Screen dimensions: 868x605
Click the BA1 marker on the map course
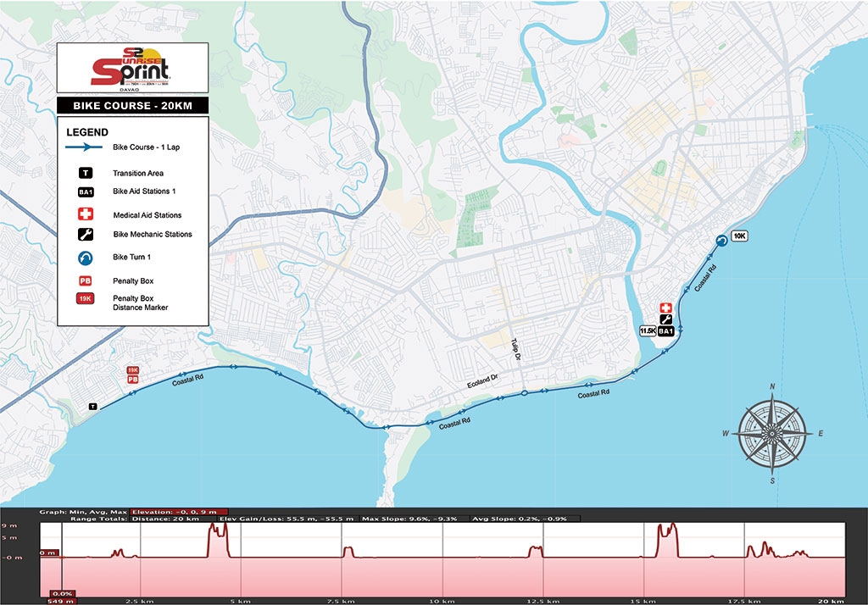[665, 331]
